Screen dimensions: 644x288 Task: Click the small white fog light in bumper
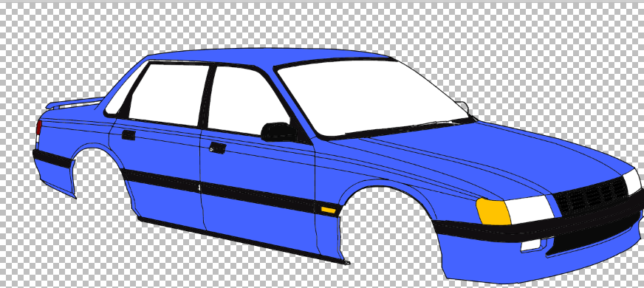[531, 245]
